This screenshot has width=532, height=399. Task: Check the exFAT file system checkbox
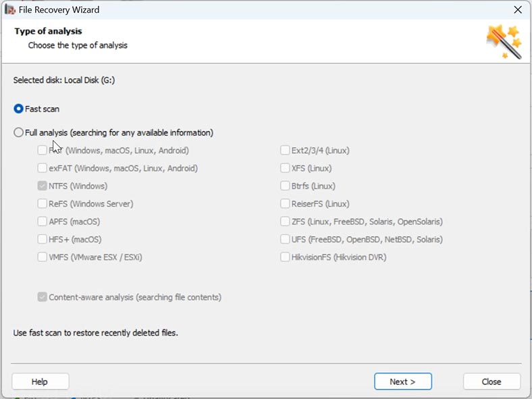42,168
